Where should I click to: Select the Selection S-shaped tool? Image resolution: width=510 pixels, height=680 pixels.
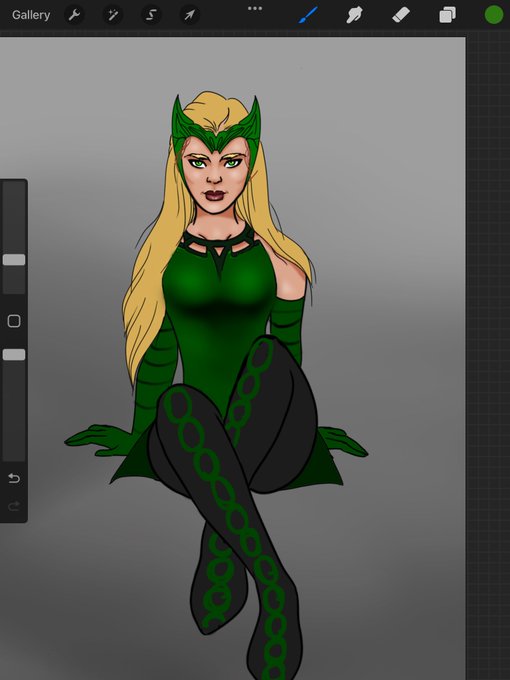coord(151,15)
